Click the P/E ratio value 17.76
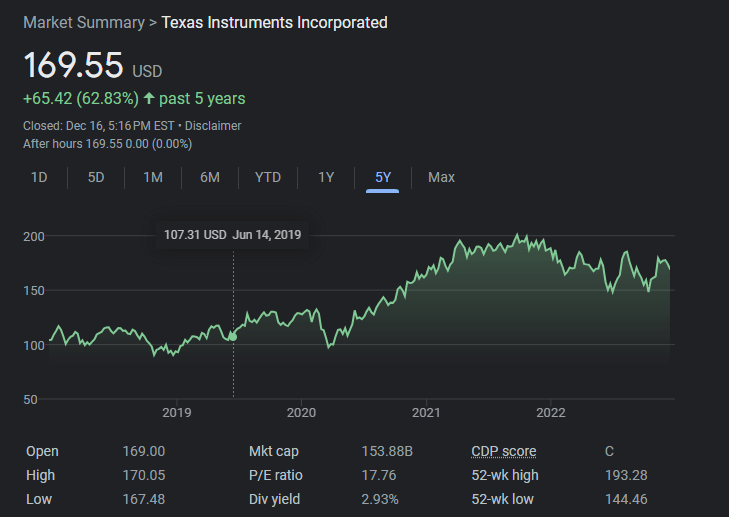Image resolution: width=729 pixels, height=517 pixels. point(379,475)
